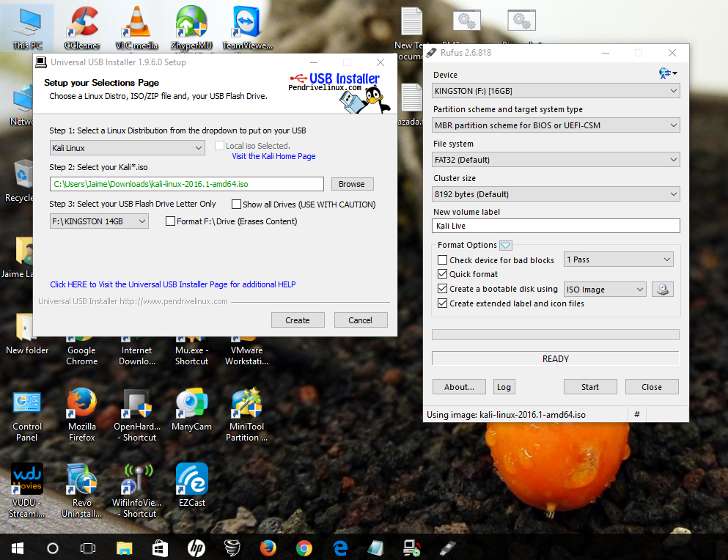Open Microsoft Edge from the taskbar
Image resolution: width=728 pixels, height=560 pixels.
pyautogui.click(x=340, y=548)
